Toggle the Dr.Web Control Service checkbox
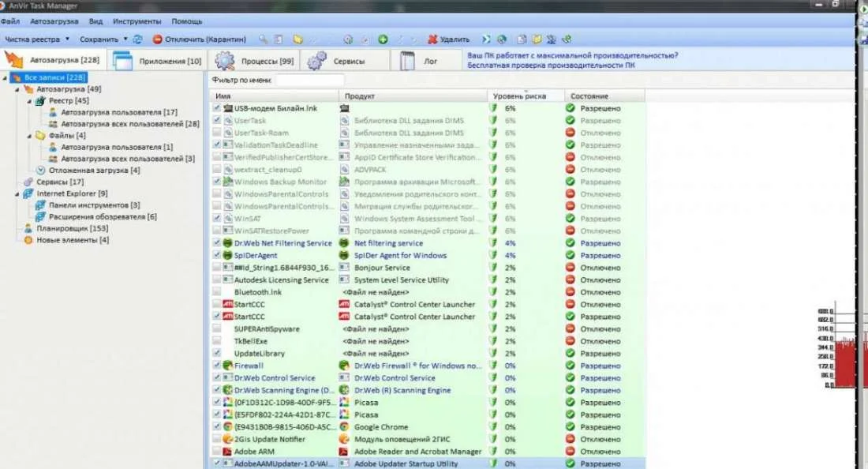Screen dimensions: 868x469 click(217, 377)
